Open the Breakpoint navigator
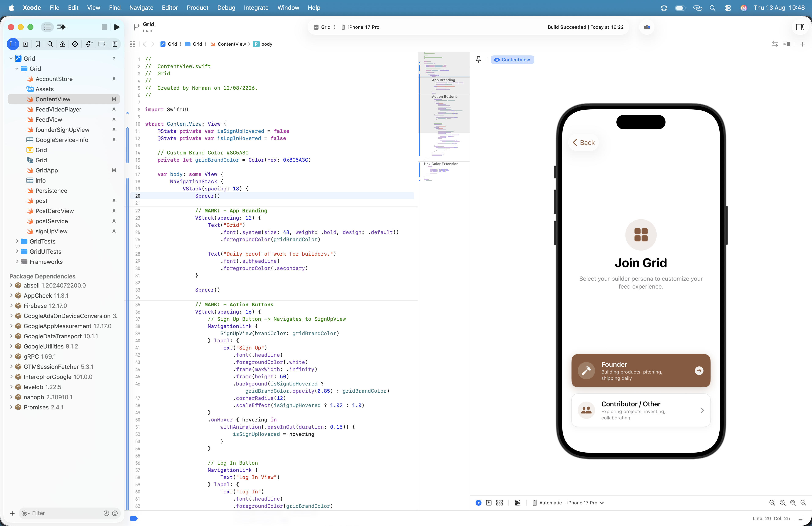This screenshot has height=526, width=812. [102, 44]
